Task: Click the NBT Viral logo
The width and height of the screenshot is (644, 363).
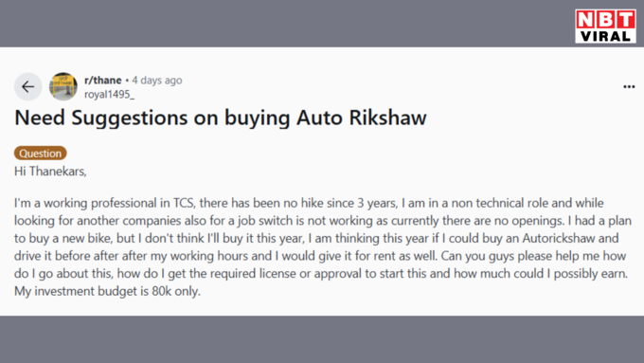Action: tap(605, 26)
